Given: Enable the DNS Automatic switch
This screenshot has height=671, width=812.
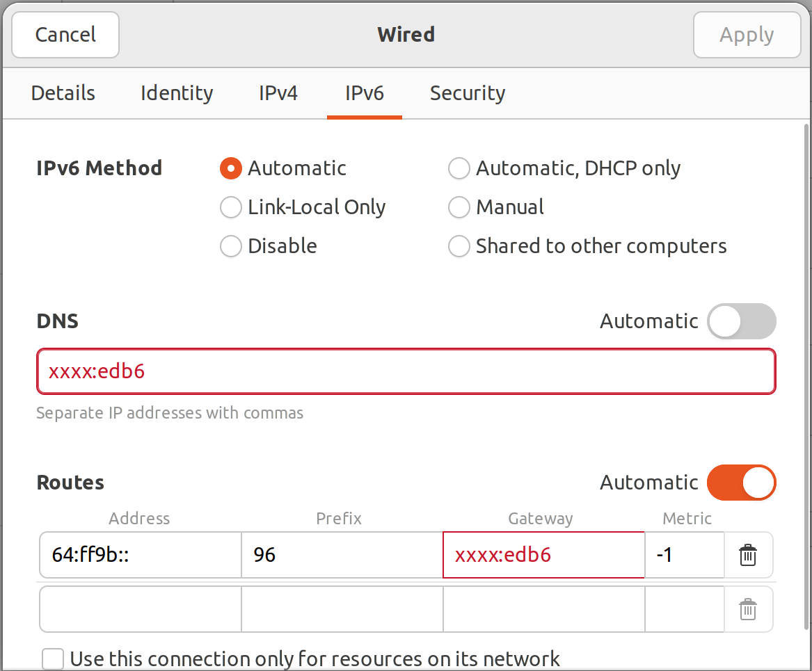Looking at the screenshot, I should pos(741,321).
